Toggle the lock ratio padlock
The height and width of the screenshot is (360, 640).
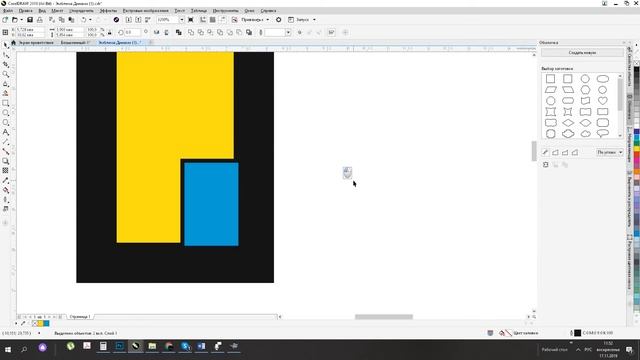click(x=109, y=32)
